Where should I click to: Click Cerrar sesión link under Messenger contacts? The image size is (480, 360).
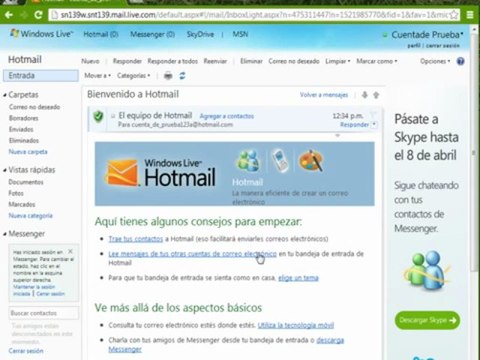(26, 351)
